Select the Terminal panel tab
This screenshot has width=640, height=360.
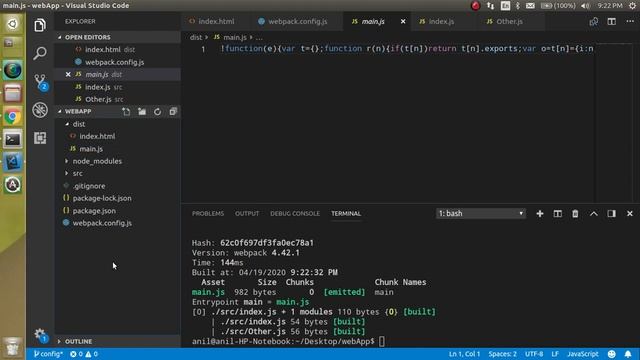(346, 213)
